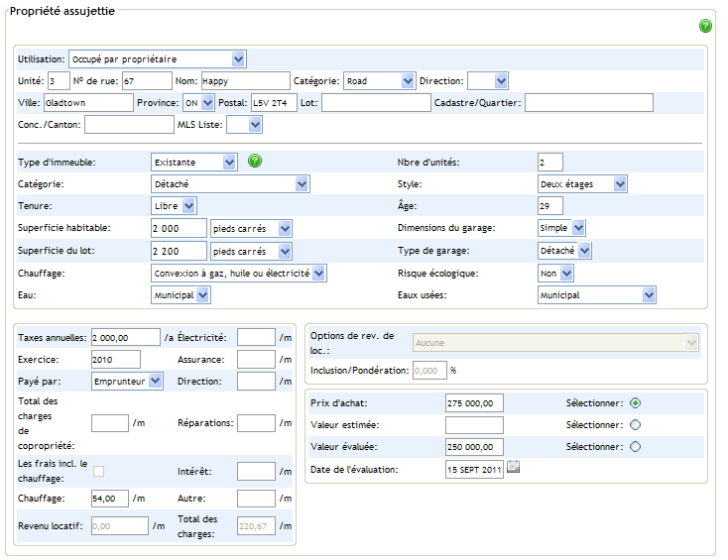The height and width of the screenshot is (560, 728).
Task: Click the Valeur évaluée amount field
Action: (474, 447)
